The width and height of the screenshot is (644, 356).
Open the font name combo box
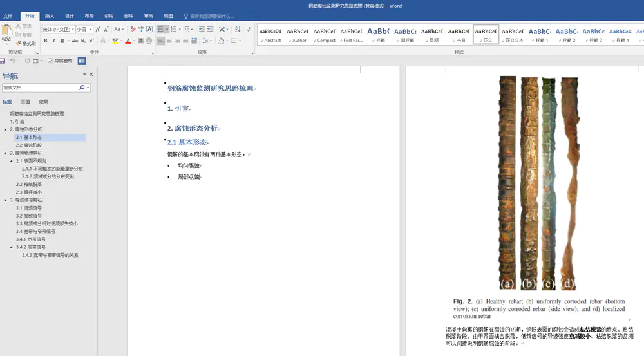click(58, 29)
